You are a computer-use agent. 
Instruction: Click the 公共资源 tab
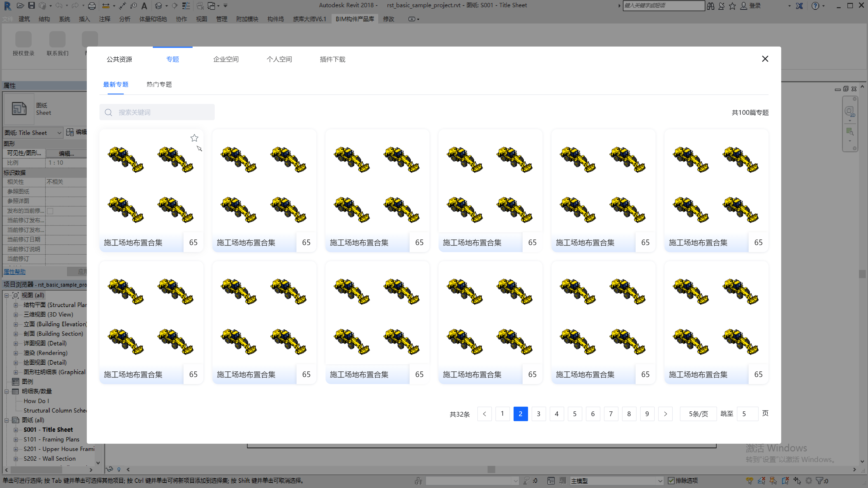pyautogui.click(x=119, y=59)
